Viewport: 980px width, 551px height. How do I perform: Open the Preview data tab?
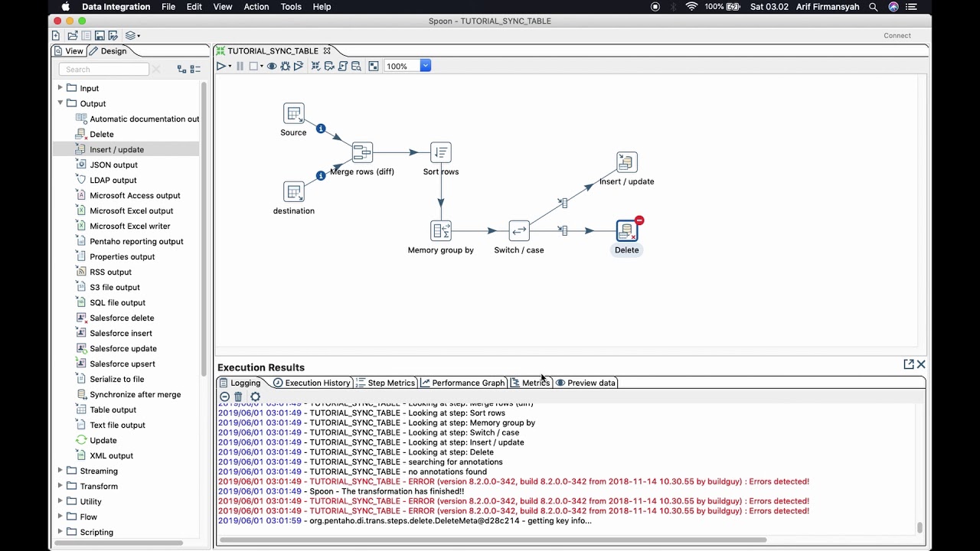(586, 383)
